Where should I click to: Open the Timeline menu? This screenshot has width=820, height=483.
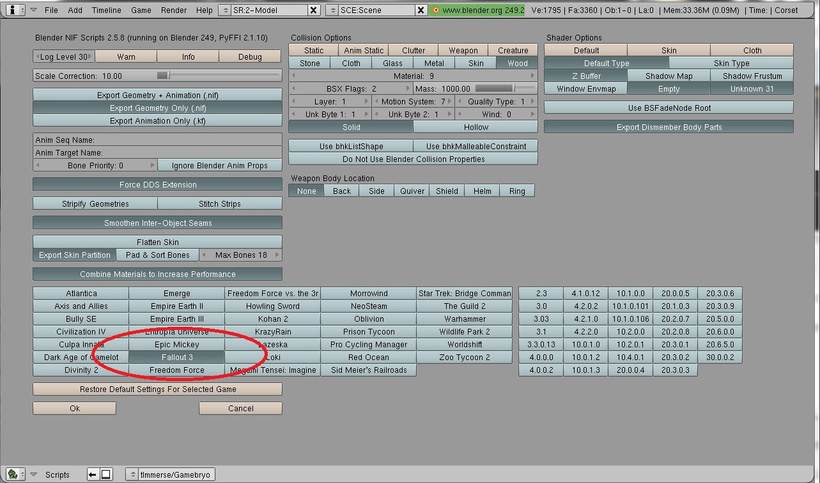106,10
